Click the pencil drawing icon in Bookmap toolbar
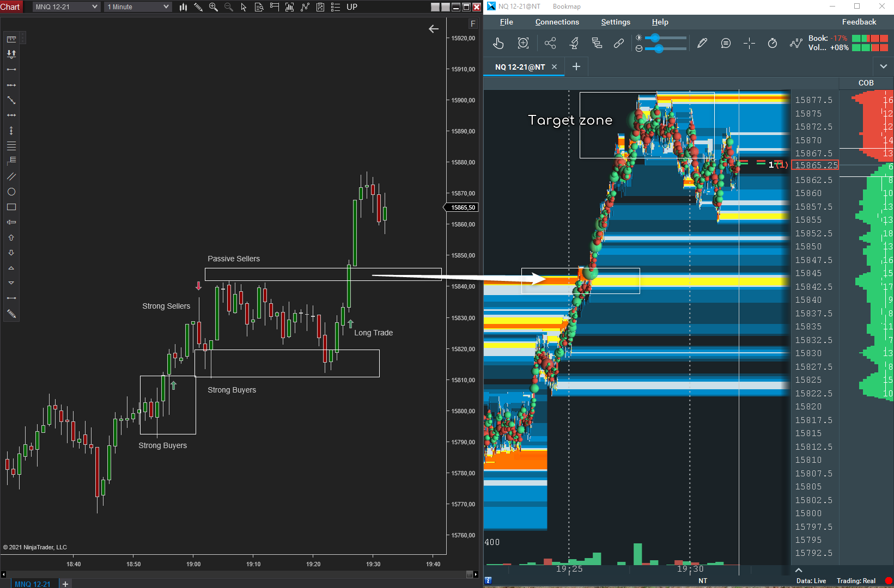This screenshot has width=894, height=588. pos(702,43)
